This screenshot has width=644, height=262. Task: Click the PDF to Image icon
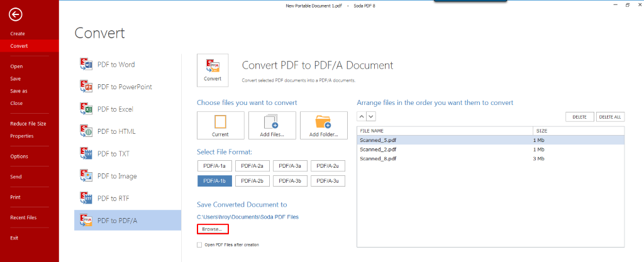coord(86,176)
